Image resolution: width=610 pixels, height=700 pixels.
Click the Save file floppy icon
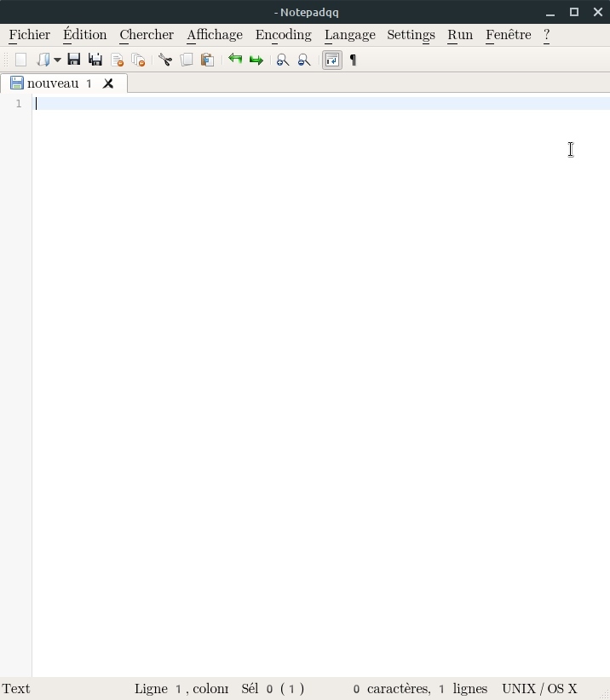click(74, 60)
